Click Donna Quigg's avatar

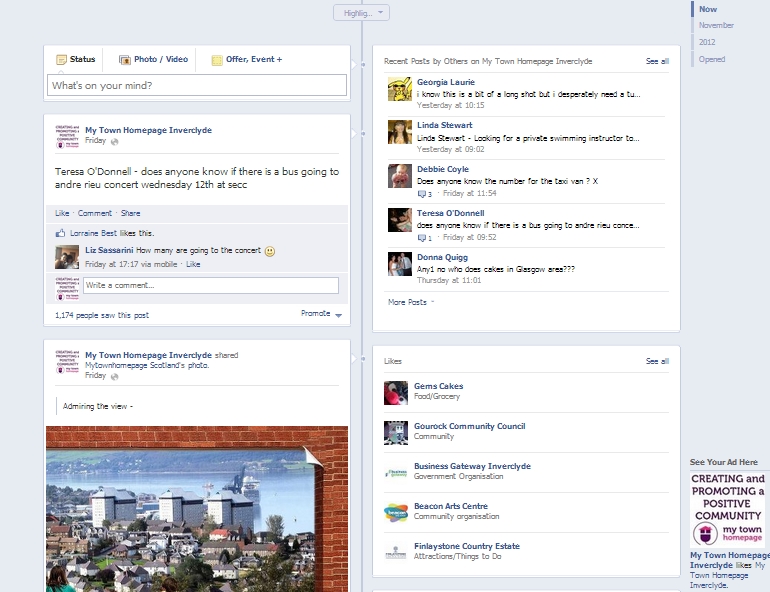pyautogui.click(x=400, y=264)
